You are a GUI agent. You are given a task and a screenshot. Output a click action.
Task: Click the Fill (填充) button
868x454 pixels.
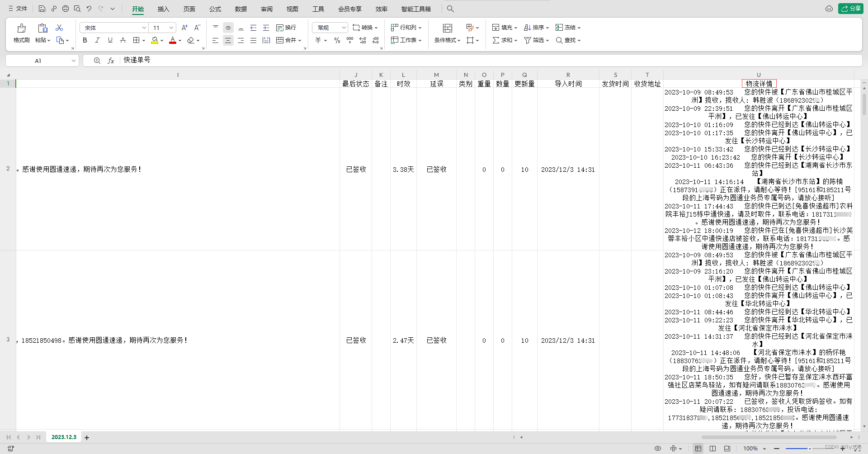coord(505,28)
